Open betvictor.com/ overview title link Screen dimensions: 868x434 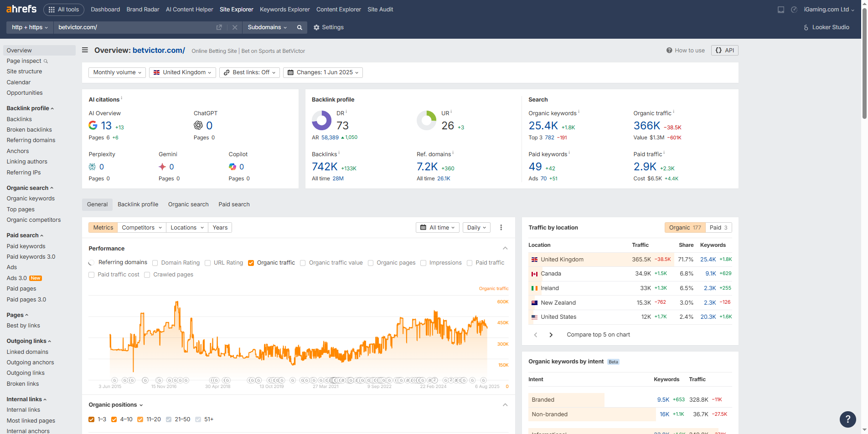(159, 51)
